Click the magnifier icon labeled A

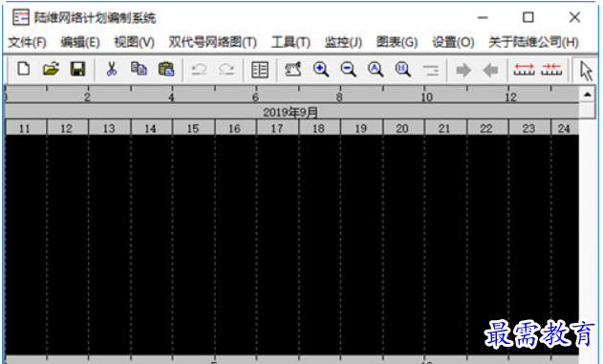point(376,70)
